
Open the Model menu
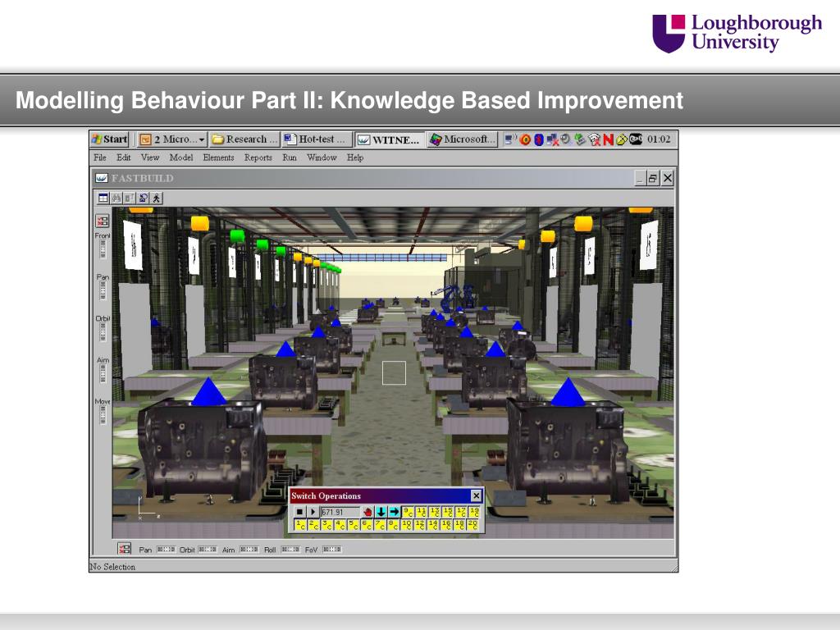click(181, 157)
